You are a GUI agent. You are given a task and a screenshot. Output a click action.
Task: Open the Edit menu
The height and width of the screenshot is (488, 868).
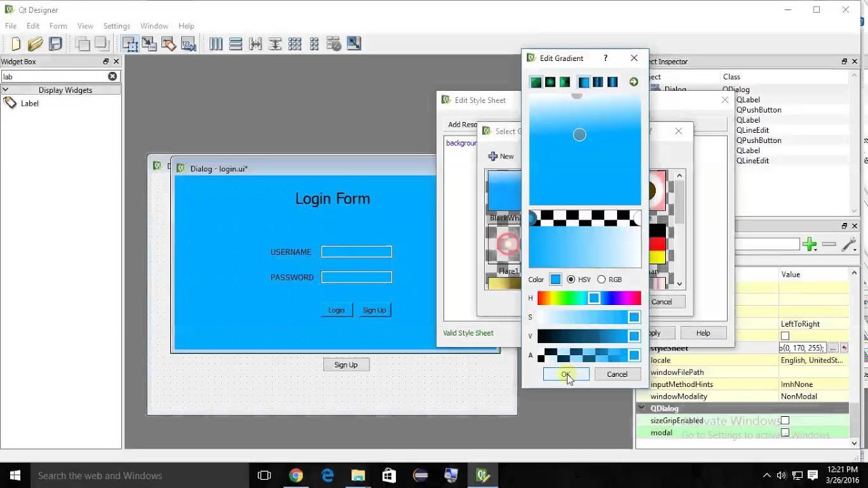pos(33,26)
